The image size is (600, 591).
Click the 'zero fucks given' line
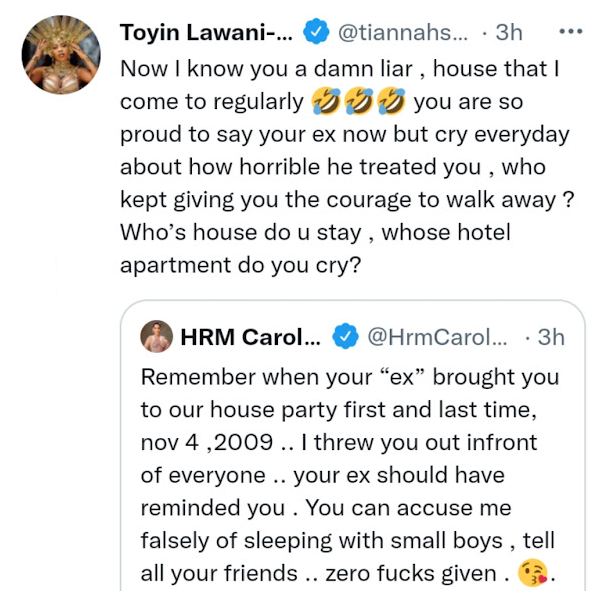(x=411, y=573)
